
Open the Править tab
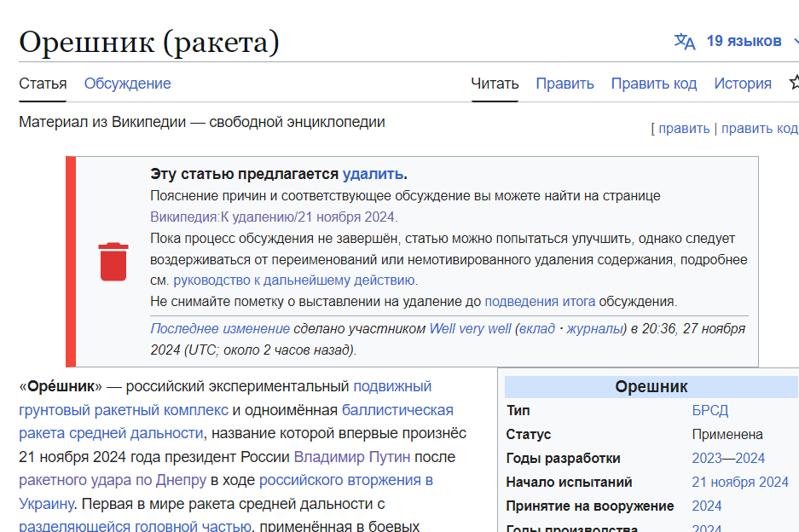(565, 84)
